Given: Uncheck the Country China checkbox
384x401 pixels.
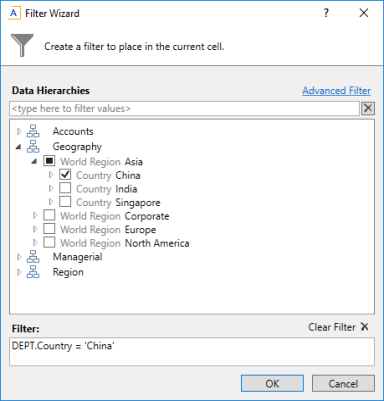Looking at the screenshot, I should pos(65,174).
